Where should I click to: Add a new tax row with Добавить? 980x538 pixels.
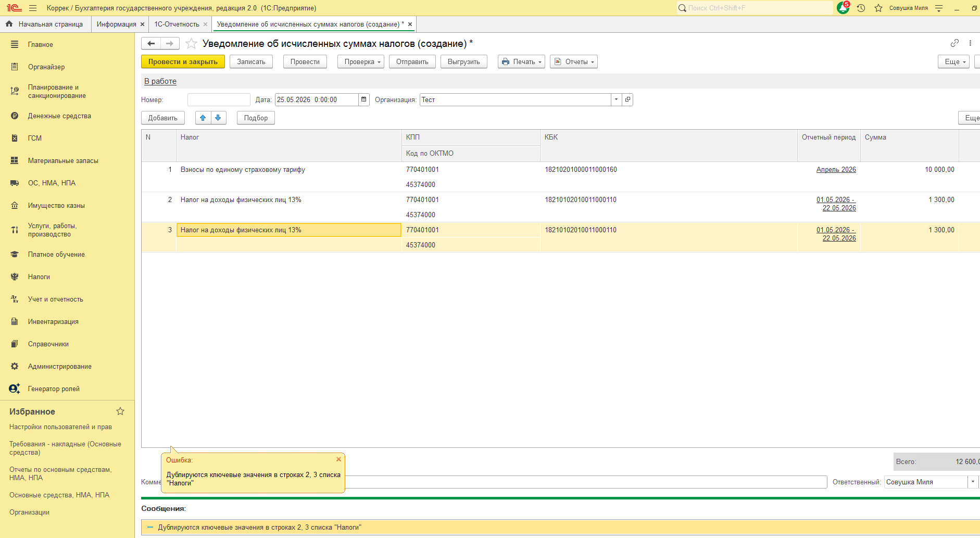click(x=163, y=118)
